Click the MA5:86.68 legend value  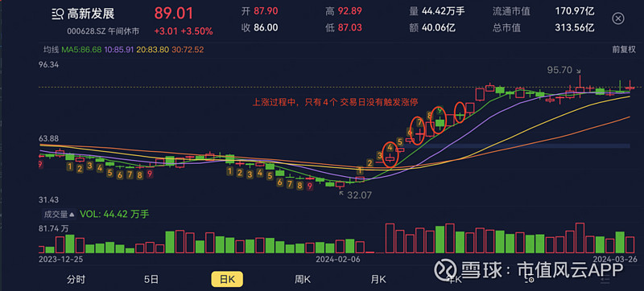coord(82,50)
